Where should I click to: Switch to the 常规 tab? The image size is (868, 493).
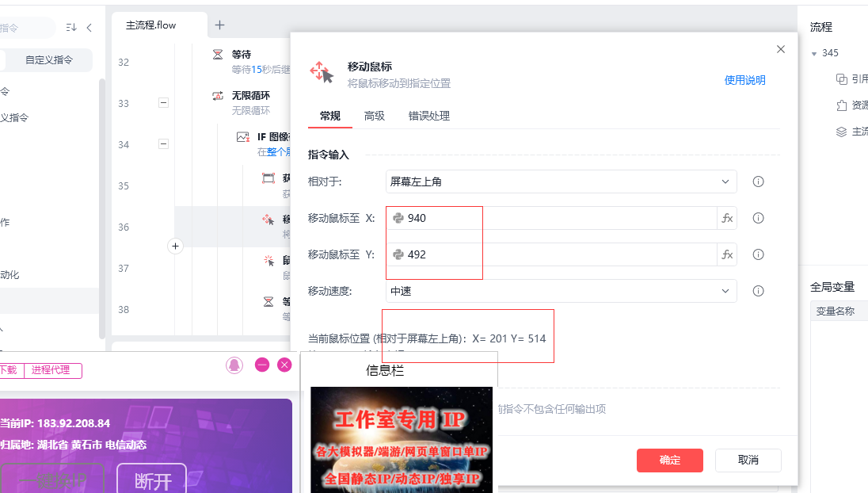[330, 116]
